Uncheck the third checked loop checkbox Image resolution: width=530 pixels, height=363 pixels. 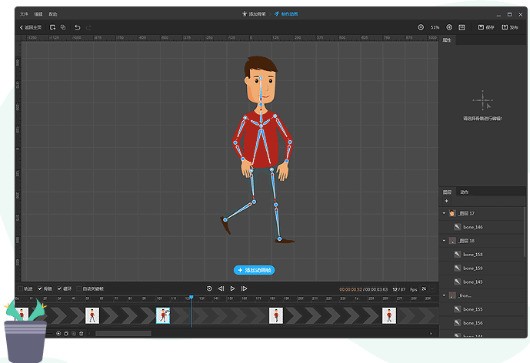(59, 289)
